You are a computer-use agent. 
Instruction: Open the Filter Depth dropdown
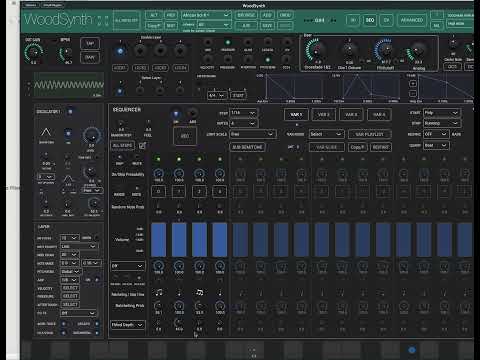coord(127,325)
